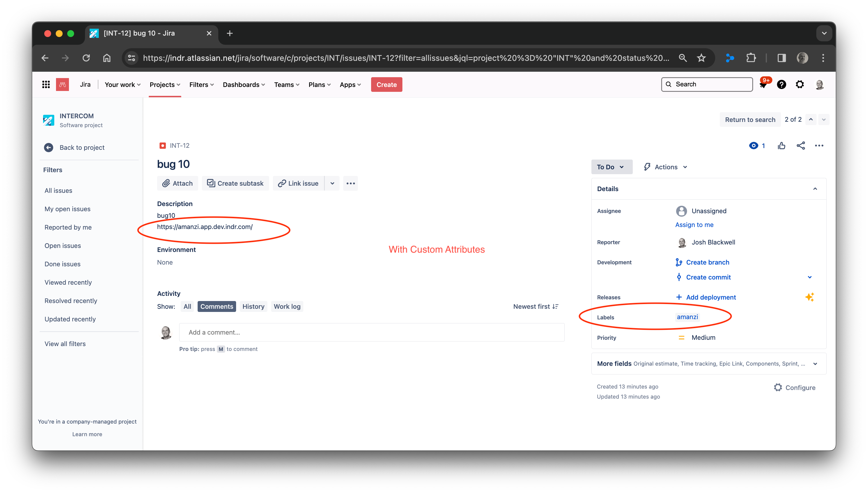
Task: Click the Add a comment field
Action: 372,332
